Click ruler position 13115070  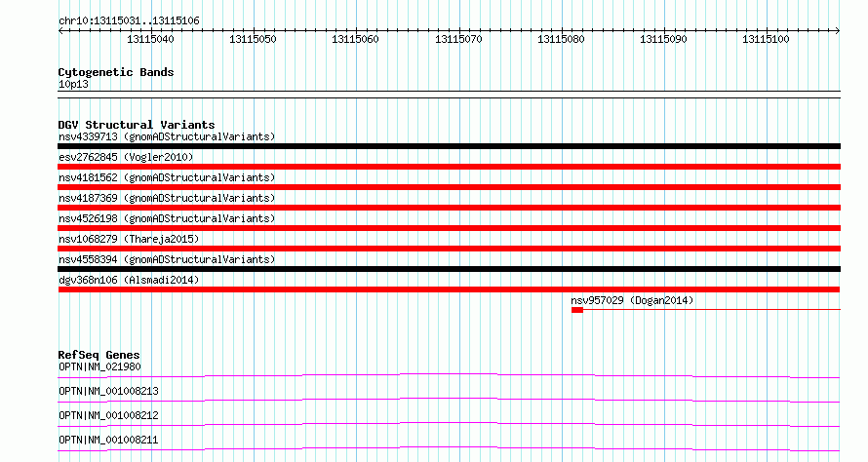[458, 39]
